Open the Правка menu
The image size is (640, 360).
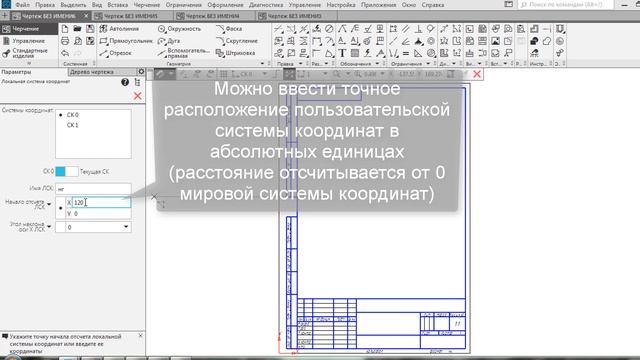(x=45, y=5)
